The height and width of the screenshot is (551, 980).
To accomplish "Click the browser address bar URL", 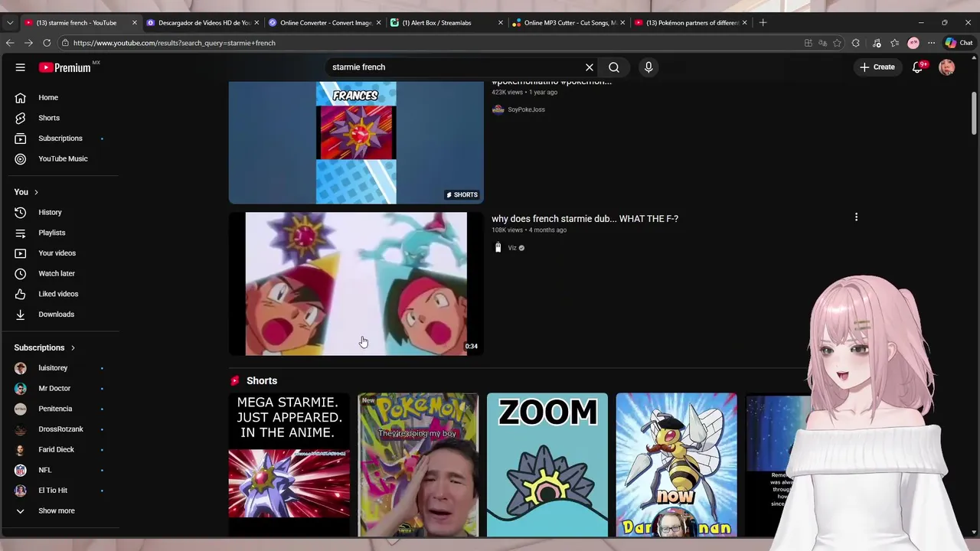I will [175, 43].
